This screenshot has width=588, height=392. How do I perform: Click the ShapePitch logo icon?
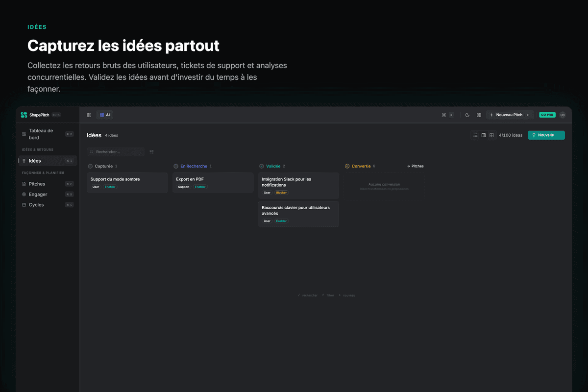[24, 115]
